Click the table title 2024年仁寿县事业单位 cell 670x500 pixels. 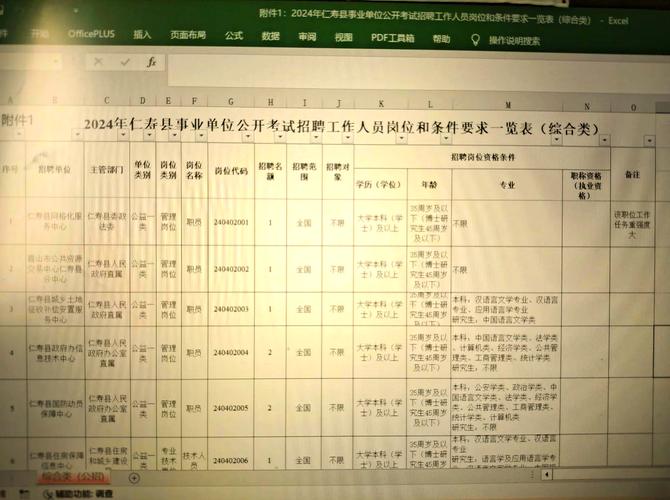(x=341, y=127)
